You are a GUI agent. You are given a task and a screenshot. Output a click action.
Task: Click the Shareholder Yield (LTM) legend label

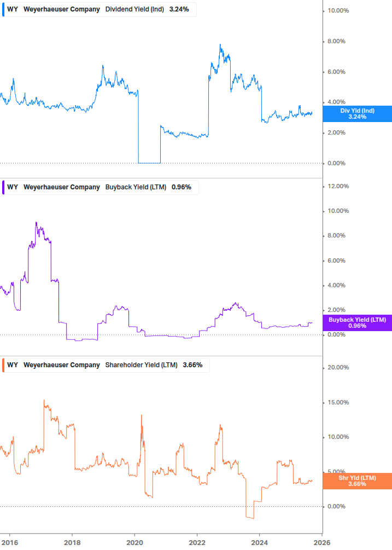[141, 365]
